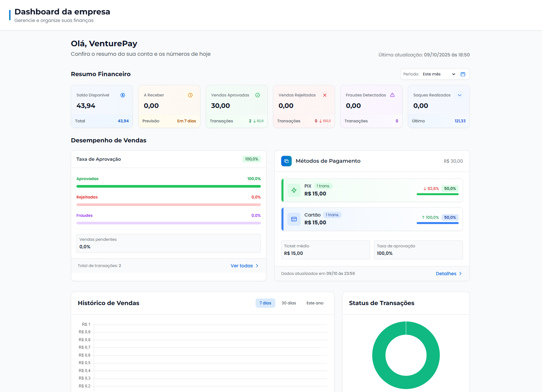Image resolution: width=542 pixels, height=392 pixels.
Task: Expand the chevron on Saques Realizados card
Action: 460,95
